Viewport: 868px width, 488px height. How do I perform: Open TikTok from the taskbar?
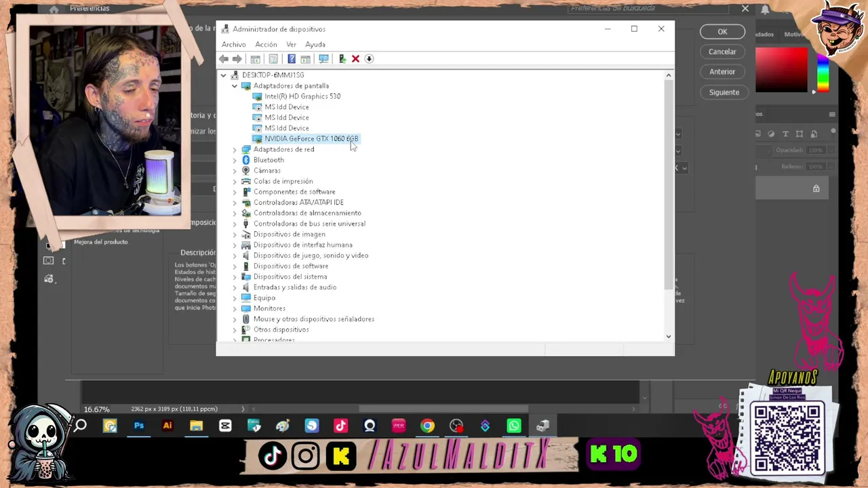340,426
